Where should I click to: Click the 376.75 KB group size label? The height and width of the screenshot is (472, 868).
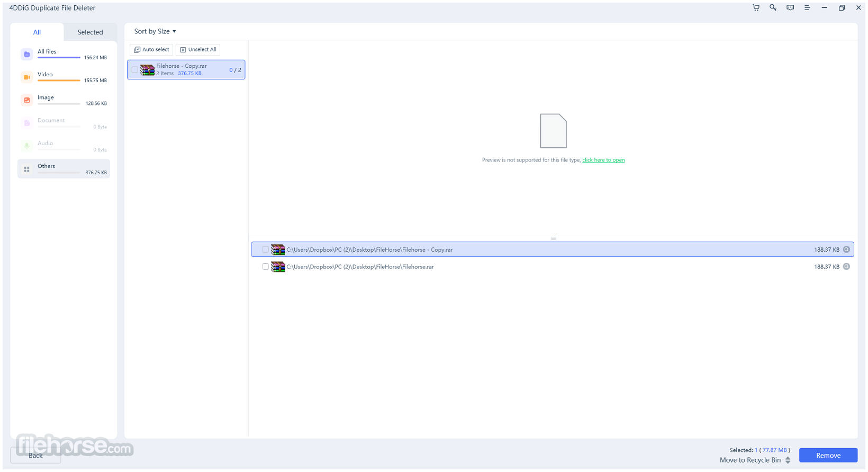tap(189, 74)
